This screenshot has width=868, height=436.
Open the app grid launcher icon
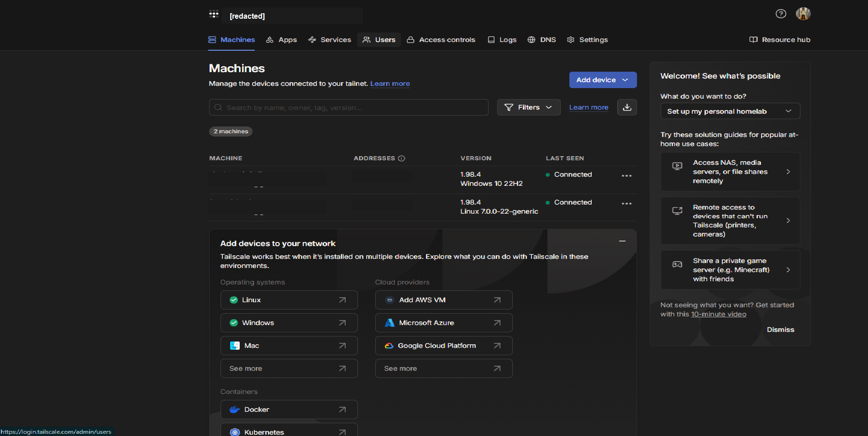(214, 14)
